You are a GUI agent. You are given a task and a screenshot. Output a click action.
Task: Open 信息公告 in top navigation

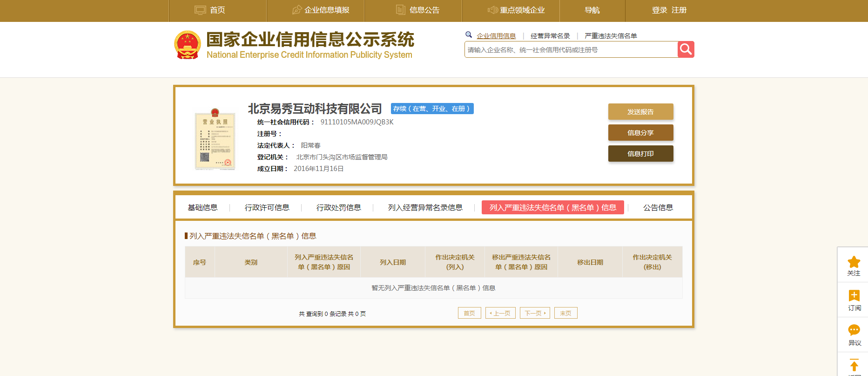424,10
